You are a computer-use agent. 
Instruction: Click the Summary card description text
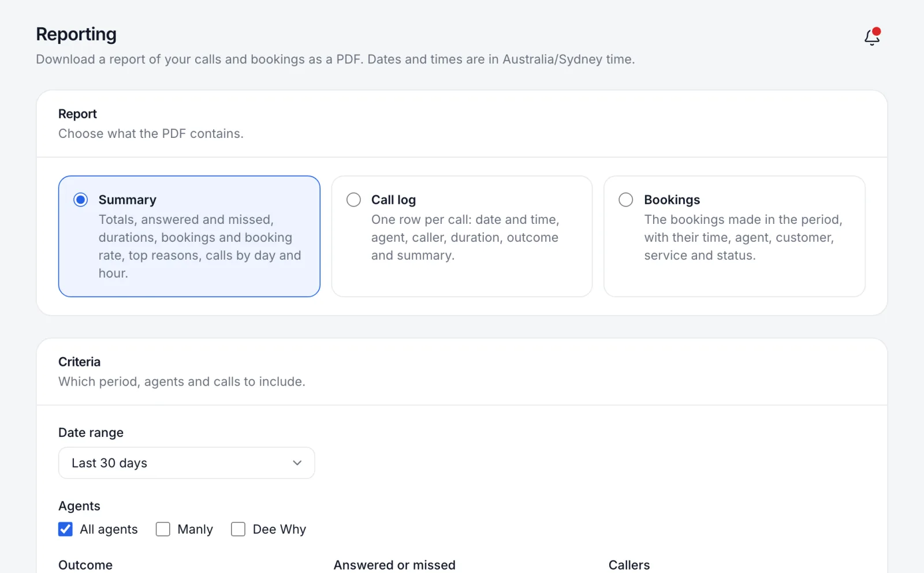pos(200,246)
